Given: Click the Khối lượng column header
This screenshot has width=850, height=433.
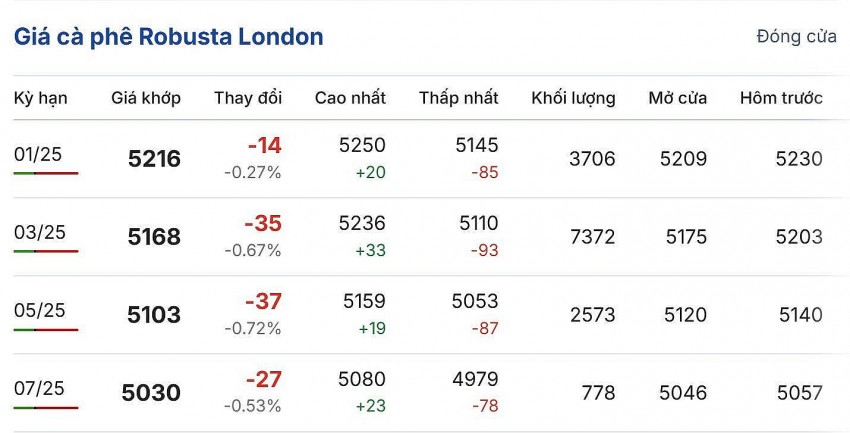Looking at the screenshot, I should [573, 98].
